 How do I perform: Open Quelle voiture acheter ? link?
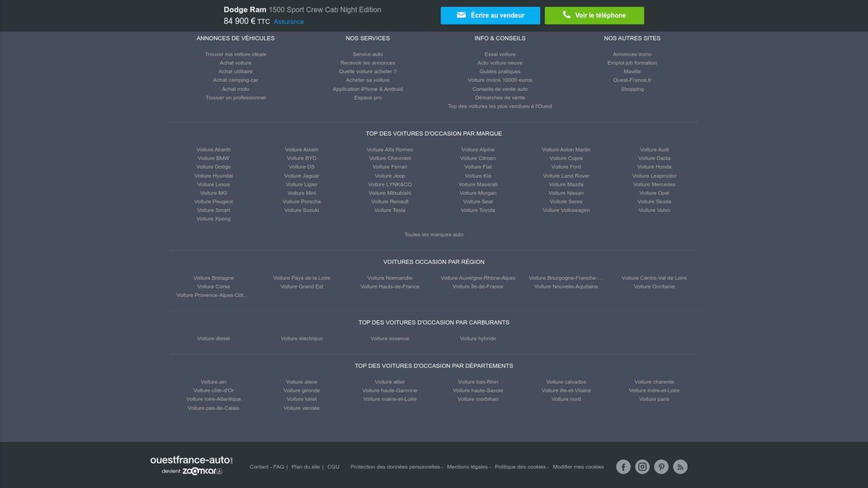pos(367,72)
